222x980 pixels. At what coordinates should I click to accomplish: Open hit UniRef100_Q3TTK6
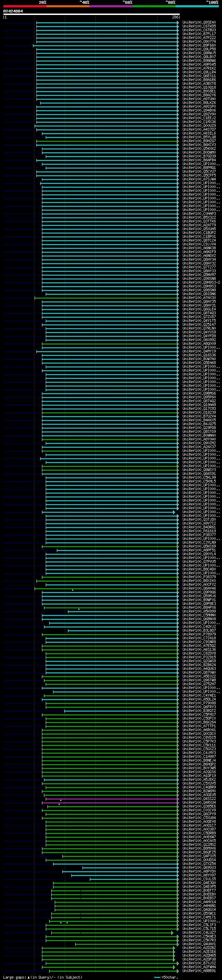coord(199,221)
